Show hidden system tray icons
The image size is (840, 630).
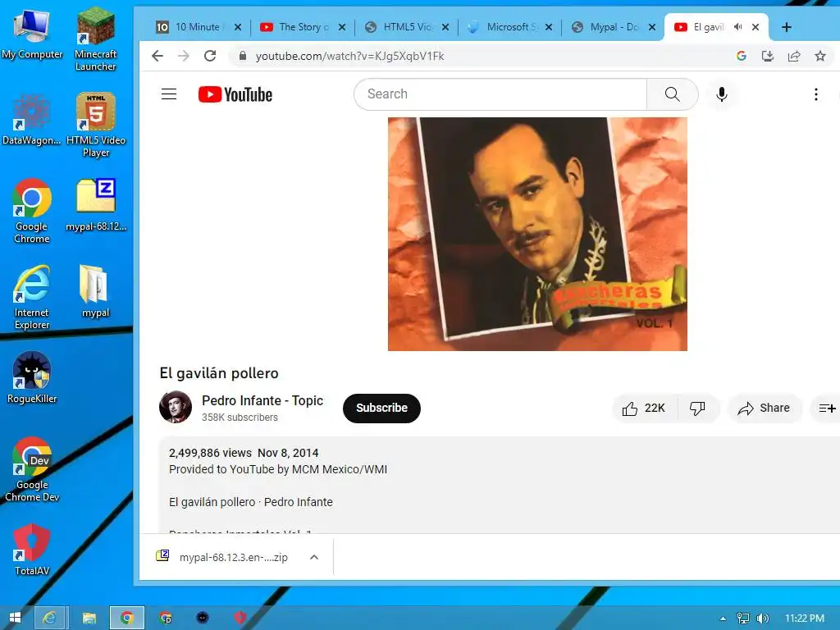[724, 619]
